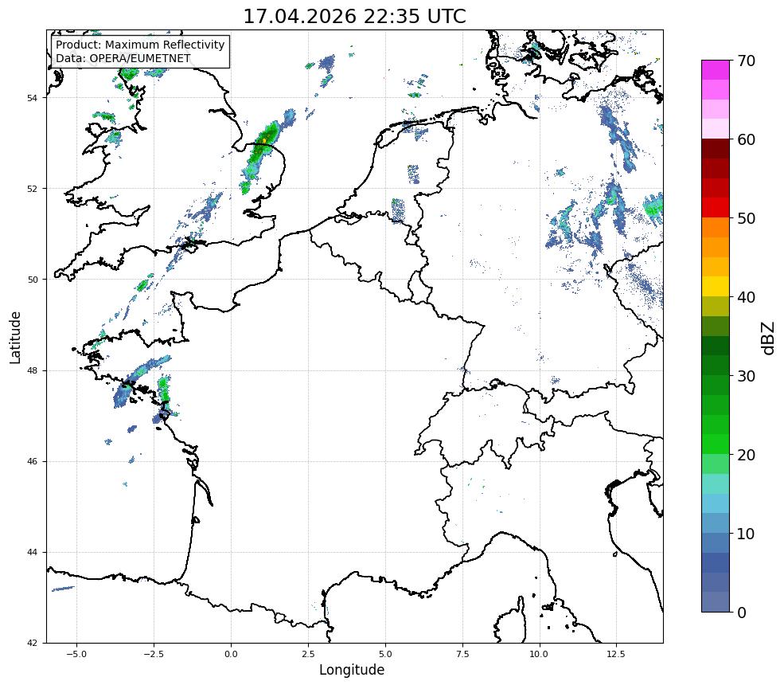The height and width of the screenshot is (685, 784).
Task: Click the bright green 20 dBZ colorbar segment
Action: click(x=716, y=444)
